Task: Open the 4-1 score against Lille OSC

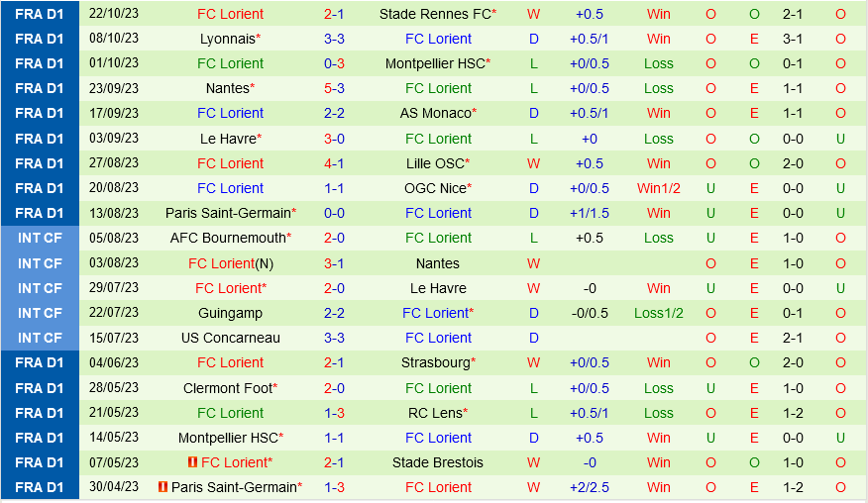Action: (334, 163)
